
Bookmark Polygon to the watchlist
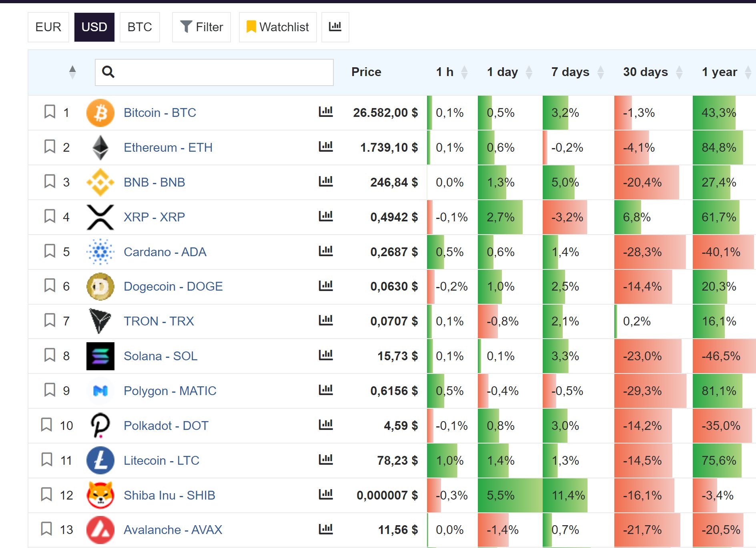(50, 390)
